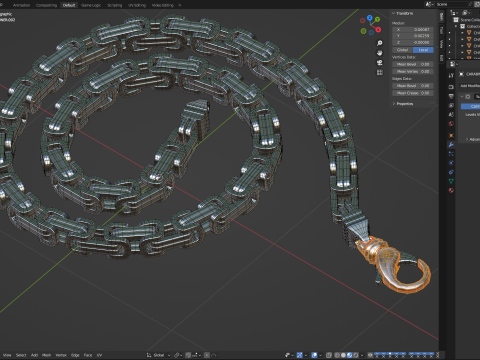The image size is (480, 360).
Task: Open the pivot point dropdown
Action: coord(178,355)
